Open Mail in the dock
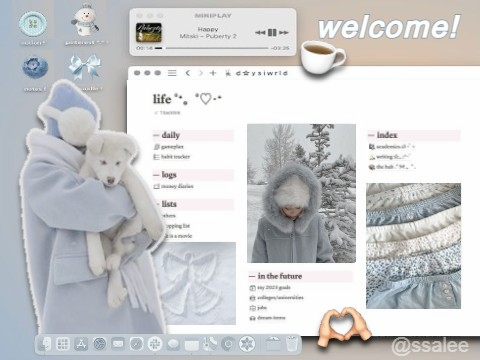Image resolution: width=480 pixels, height=360 pixels. point(118,344)
